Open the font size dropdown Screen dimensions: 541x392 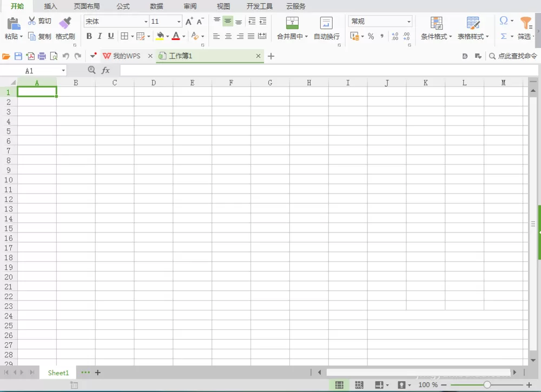(x=179, y=22)
